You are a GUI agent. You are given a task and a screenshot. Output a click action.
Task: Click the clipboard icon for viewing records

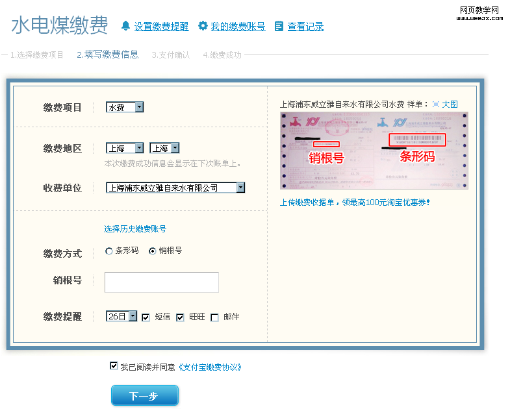pos(279,26)
